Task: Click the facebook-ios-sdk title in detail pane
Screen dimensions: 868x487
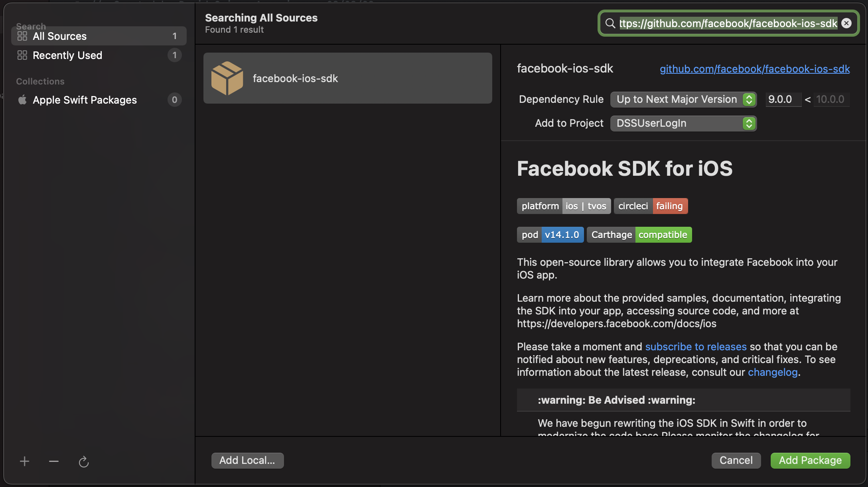Action: [565, 69]
